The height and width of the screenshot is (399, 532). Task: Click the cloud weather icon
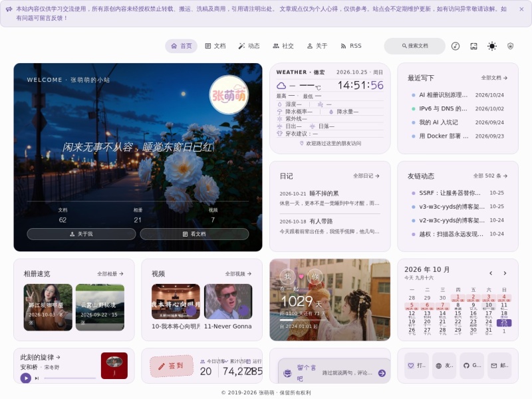pos(281,86)
